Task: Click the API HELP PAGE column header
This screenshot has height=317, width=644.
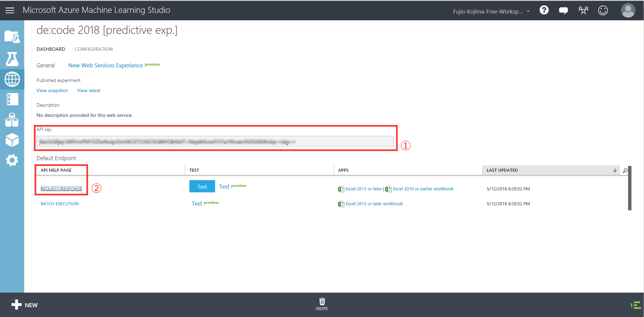Action: pos(56,170)
